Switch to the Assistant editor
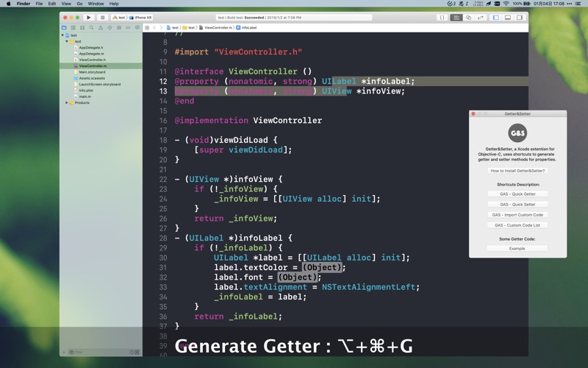Viewport: 588px width, 368px height. click(468, 17)
